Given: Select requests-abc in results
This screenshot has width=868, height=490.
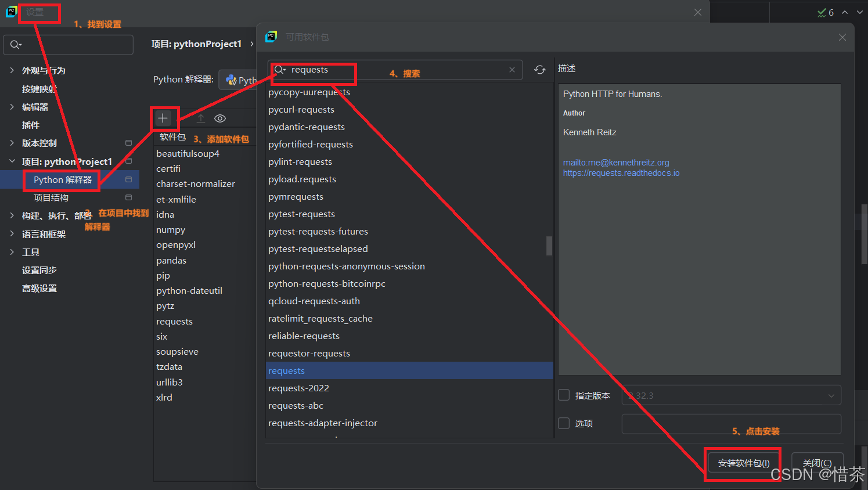Looking at the screenshot, I should click(x=409, y=405).
